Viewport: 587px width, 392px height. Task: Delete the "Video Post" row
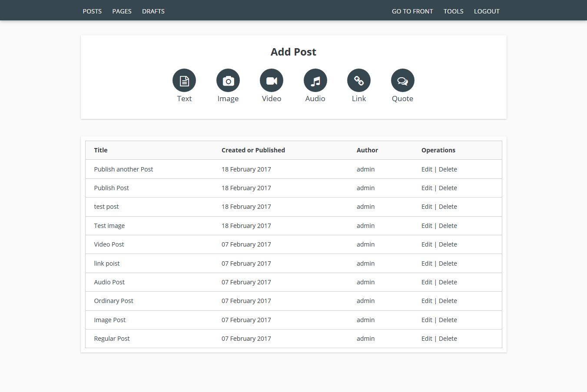click(x=448, y=244)
